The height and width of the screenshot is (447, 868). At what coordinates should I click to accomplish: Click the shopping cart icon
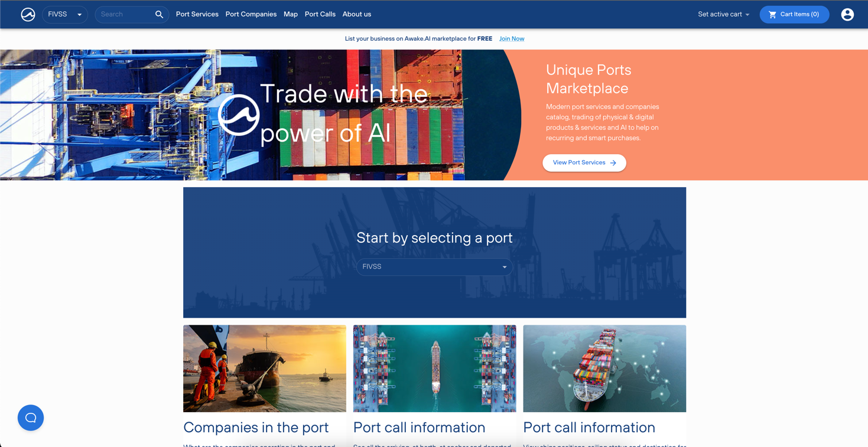[772, 14]
